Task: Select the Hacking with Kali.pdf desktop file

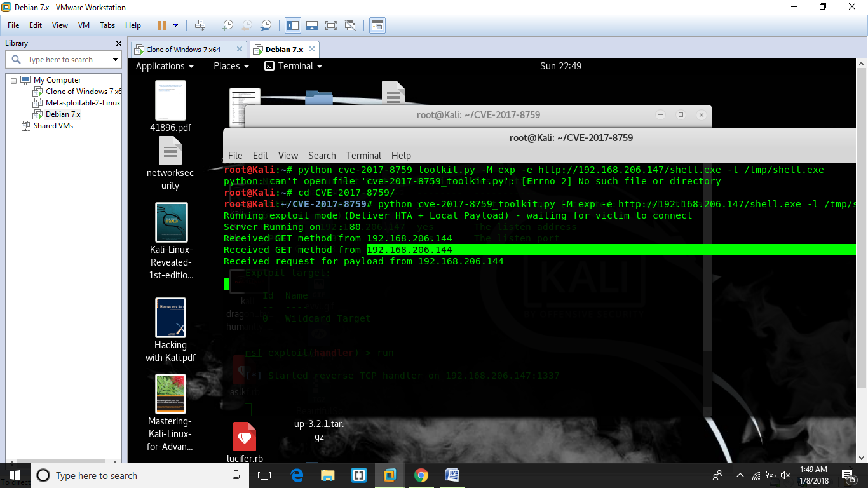Action: click(170, 330)
